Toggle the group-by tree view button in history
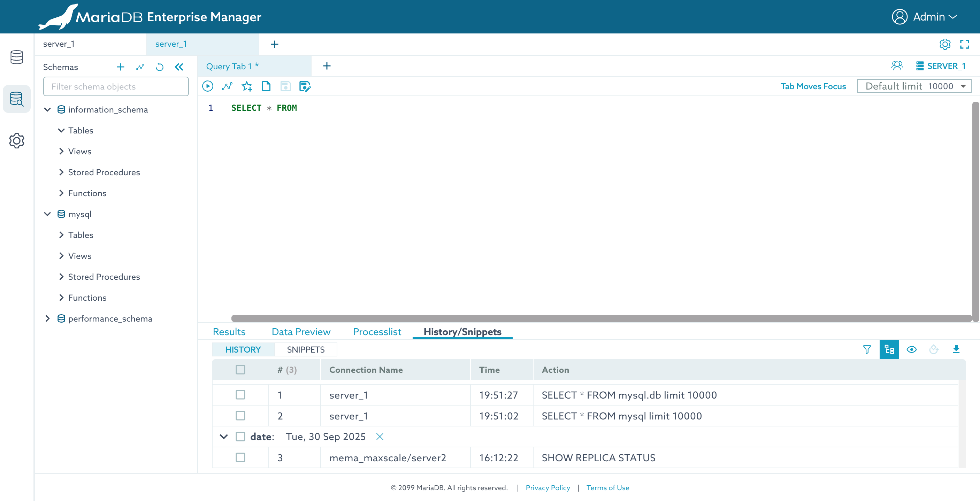The height and width of the screenshot is (501, 980). [889, 349]
